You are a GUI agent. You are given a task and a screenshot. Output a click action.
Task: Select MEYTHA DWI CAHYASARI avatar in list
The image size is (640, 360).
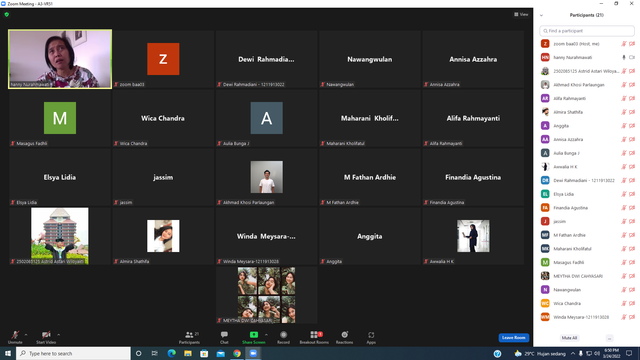click(545, 276)
